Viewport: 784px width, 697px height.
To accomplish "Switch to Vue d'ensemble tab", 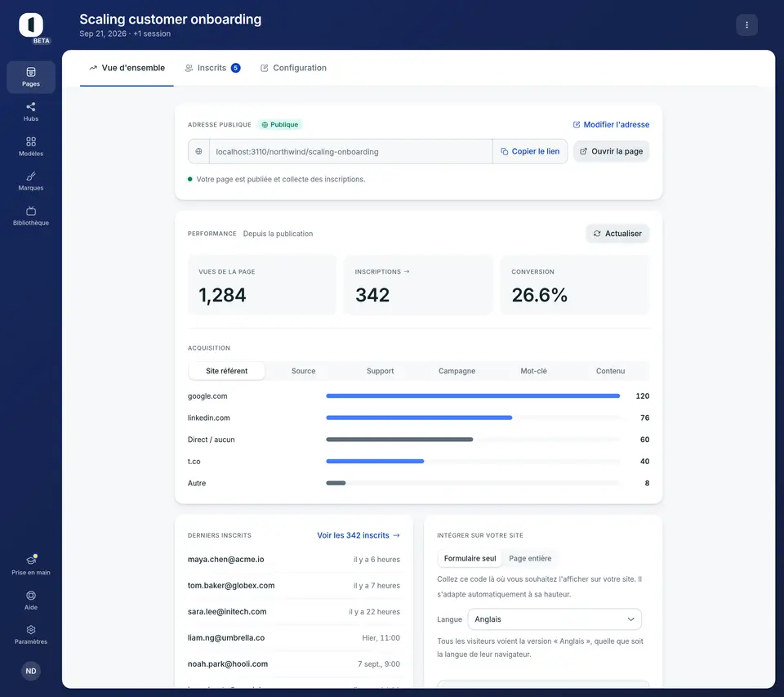I will [127, 68].
